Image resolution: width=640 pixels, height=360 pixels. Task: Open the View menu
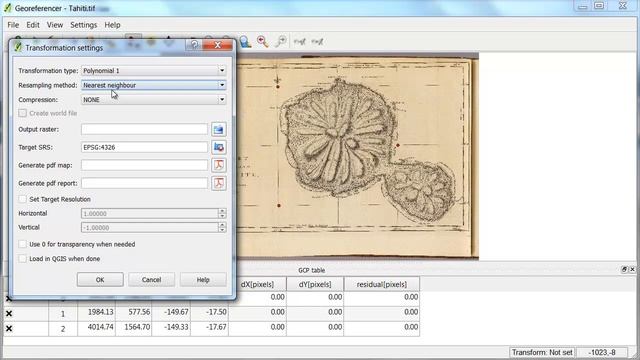[55, 25]
